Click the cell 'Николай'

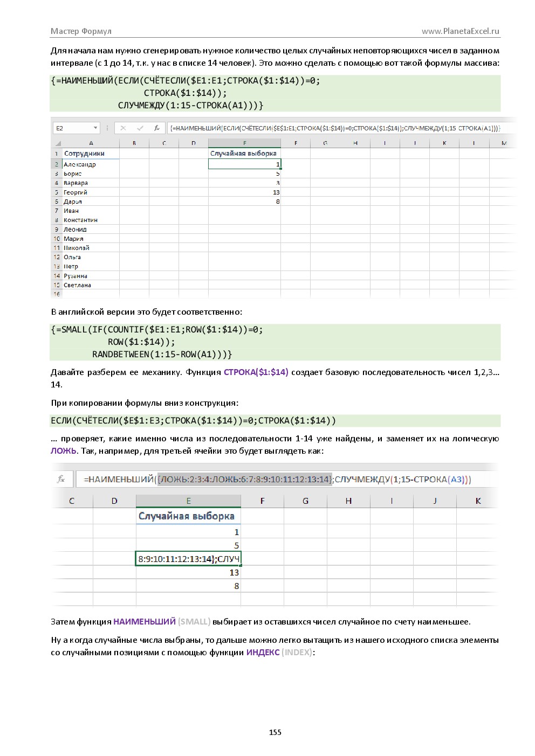click(x=91, y=248)
